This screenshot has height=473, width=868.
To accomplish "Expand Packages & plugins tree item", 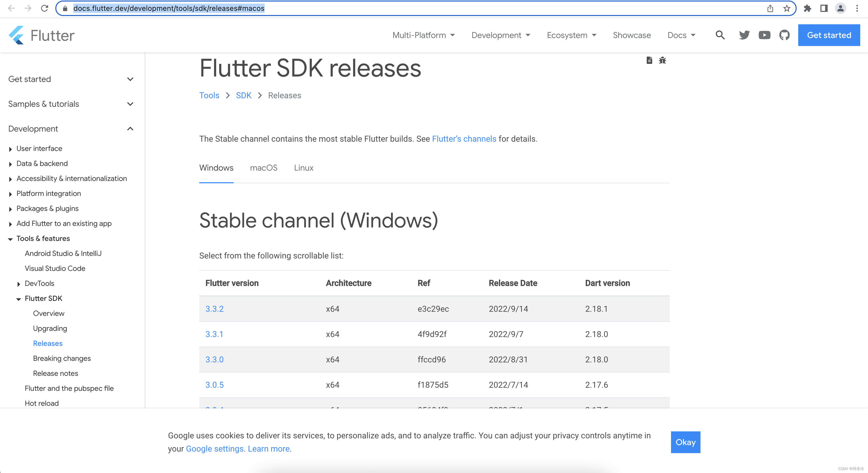I will coord(10,209).
